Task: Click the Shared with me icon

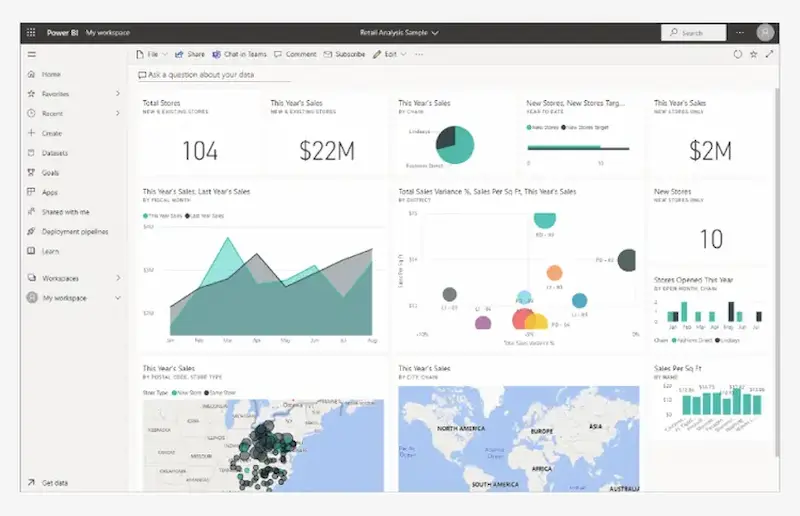Action: point(31,211)
